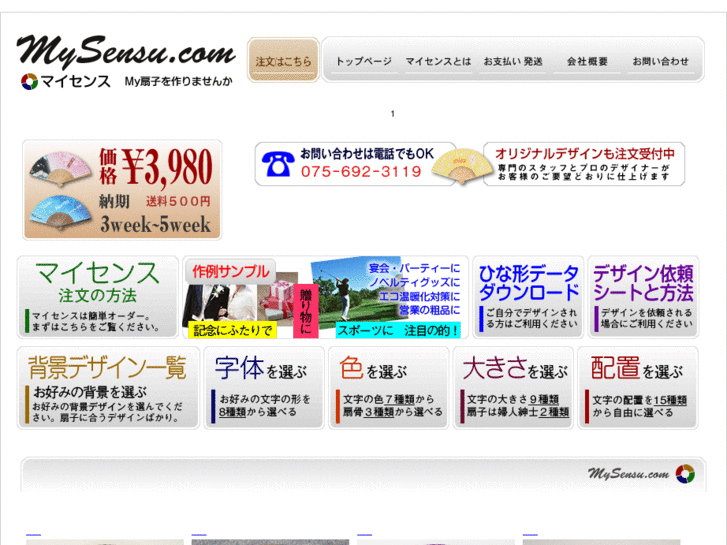Open the お支払い 発送 menu item
727x545 pixels.
coord(513,62)
